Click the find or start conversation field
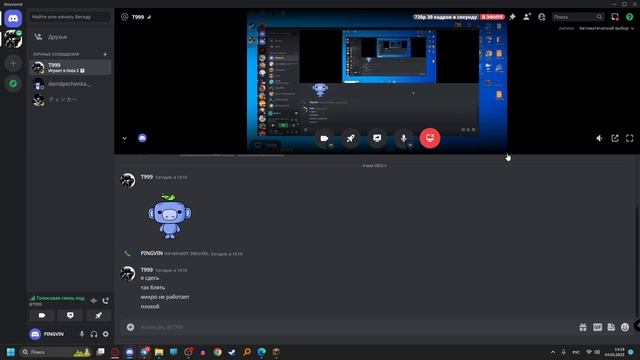Image resolution: width=640 pixels, height=360 pixels. coord(70,17)
